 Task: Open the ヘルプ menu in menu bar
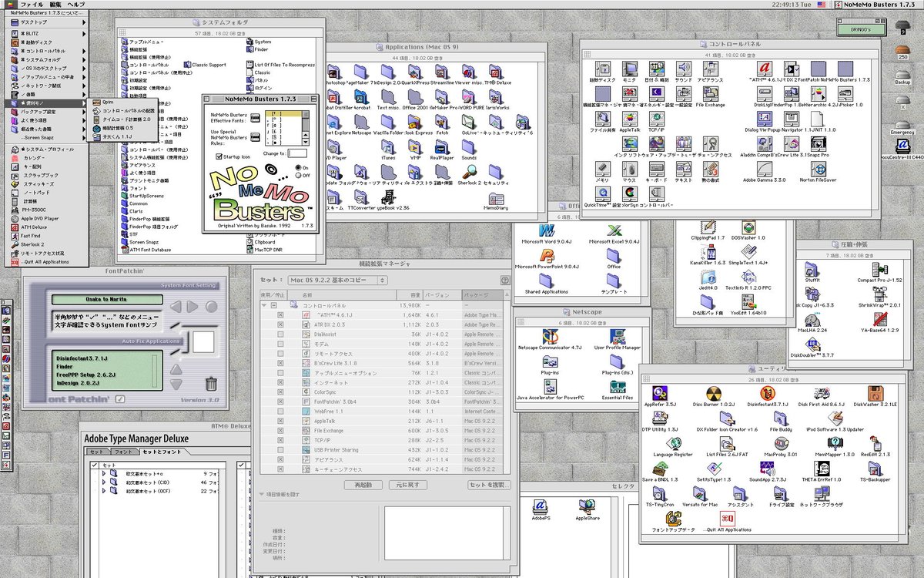click(76, 5)
